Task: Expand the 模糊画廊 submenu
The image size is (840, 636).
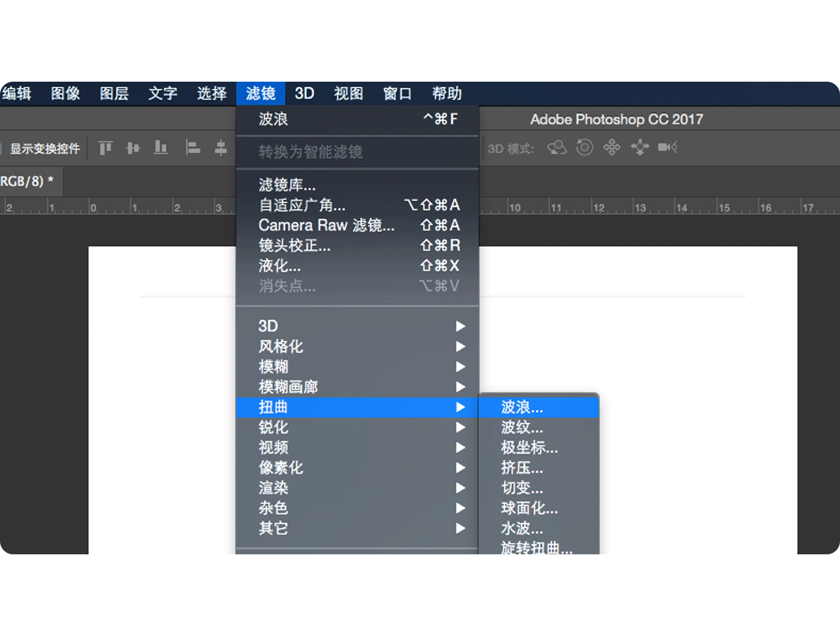Action: tap(357, 387)
